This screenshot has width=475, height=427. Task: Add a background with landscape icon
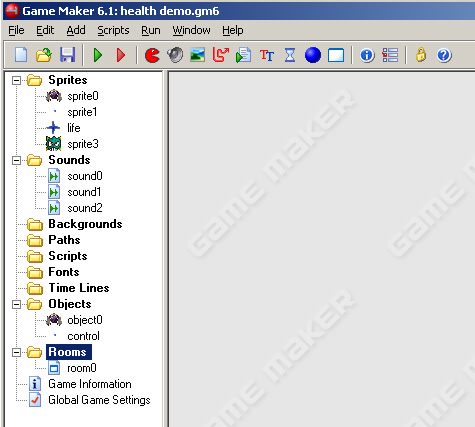click(x=198, y=55)
